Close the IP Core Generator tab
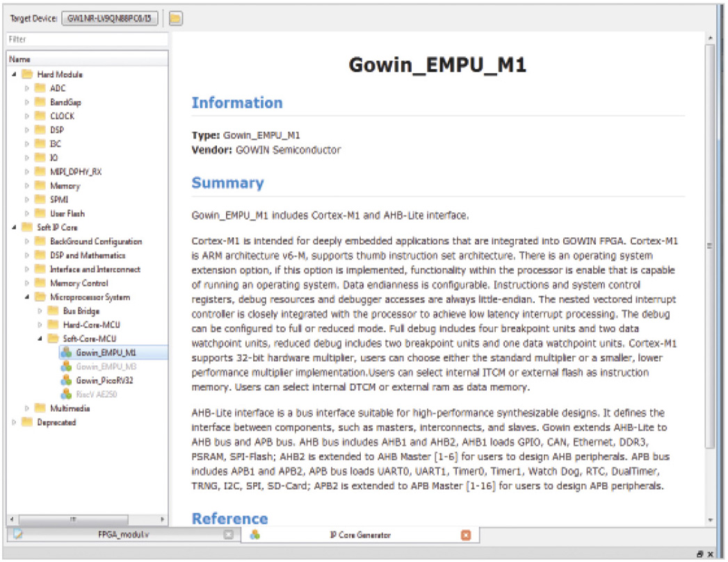 coord(466,535)
